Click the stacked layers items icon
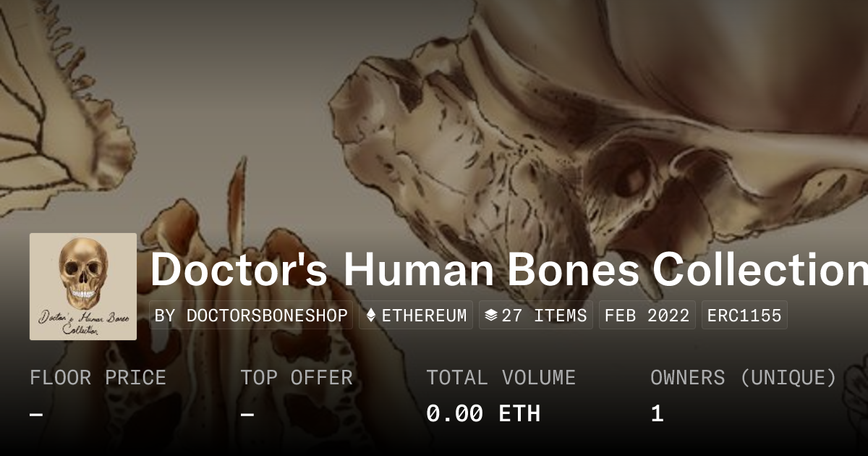Image resolution: width=868 pixels, height=456 pixels. (x=491, y=316)
